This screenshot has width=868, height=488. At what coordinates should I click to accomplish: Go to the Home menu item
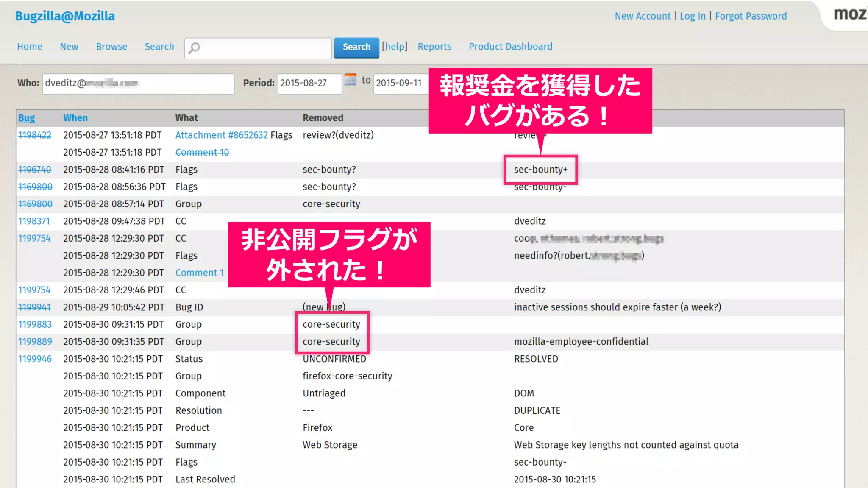30,47
